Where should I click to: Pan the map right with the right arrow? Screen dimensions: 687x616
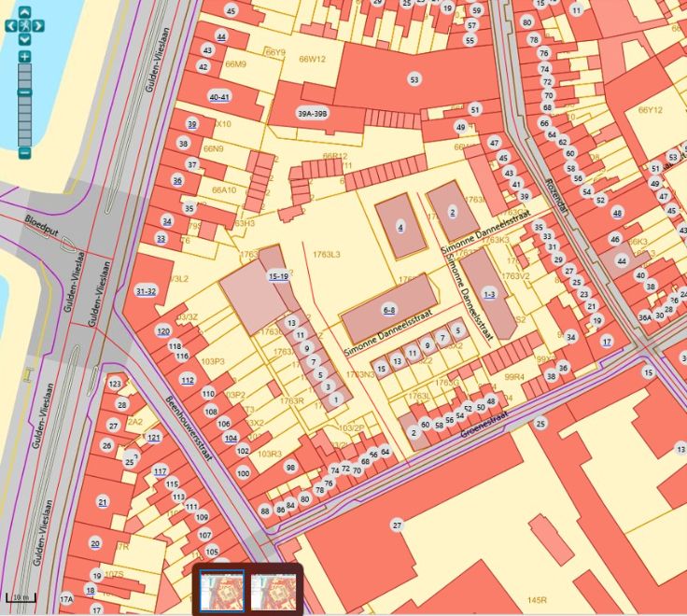pos(37,25)
